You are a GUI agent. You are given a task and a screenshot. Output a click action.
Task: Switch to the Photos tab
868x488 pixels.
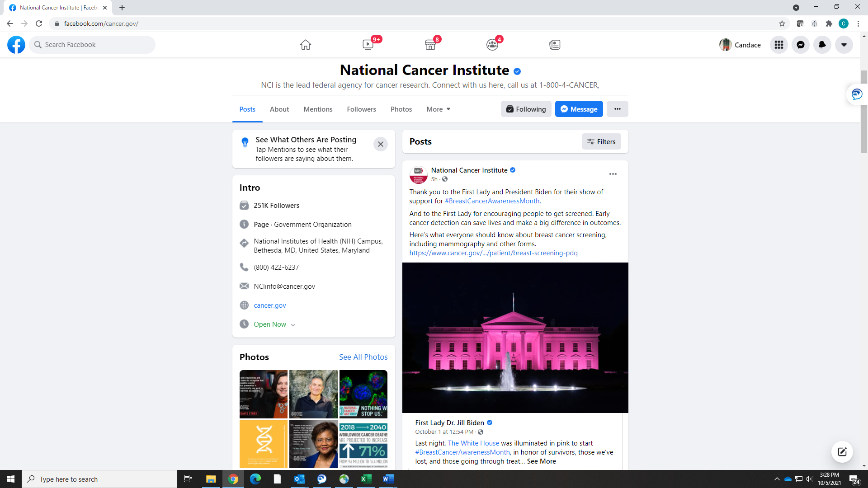(401, 109)
